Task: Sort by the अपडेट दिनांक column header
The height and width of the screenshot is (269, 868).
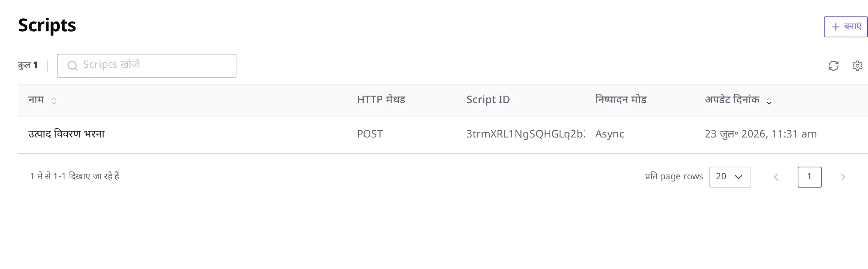Action: pyautogui.click(x=732, y=100)
